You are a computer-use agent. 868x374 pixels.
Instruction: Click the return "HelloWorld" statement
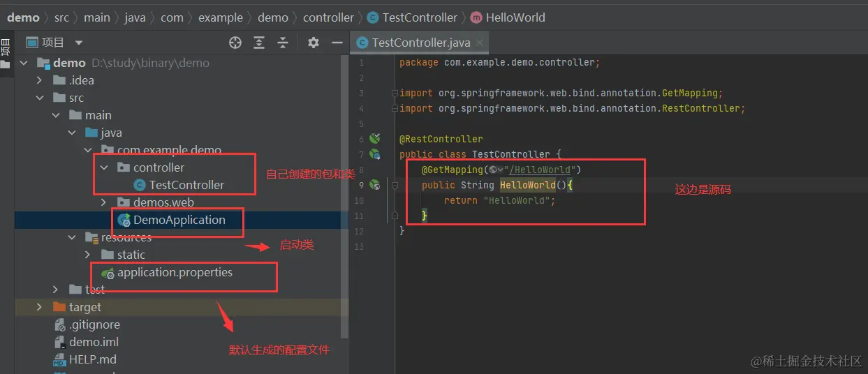coord(499,200)
